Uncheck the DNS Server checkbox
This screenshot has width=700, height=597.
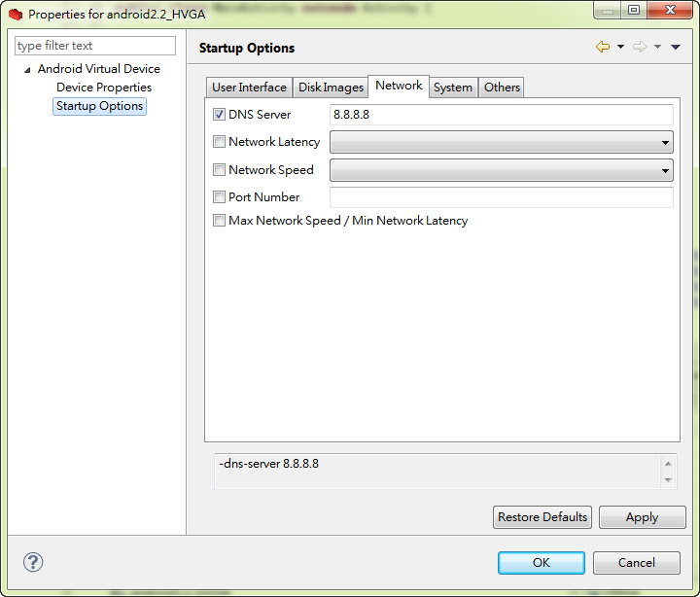pos(219,115)
